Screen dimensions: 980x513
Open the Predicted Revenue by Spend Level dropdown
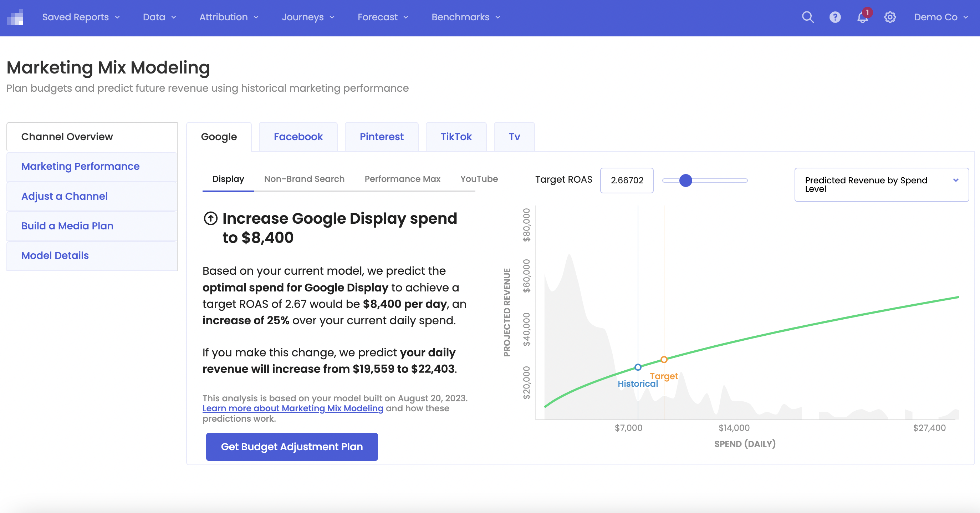[x=881, y=184]
